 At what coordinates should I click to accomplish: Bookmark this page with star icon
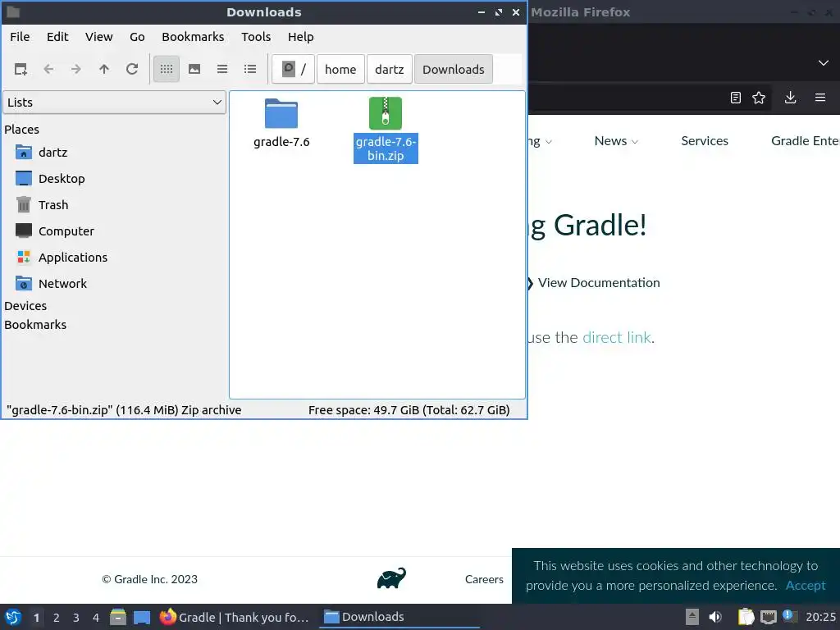[759, 98]
